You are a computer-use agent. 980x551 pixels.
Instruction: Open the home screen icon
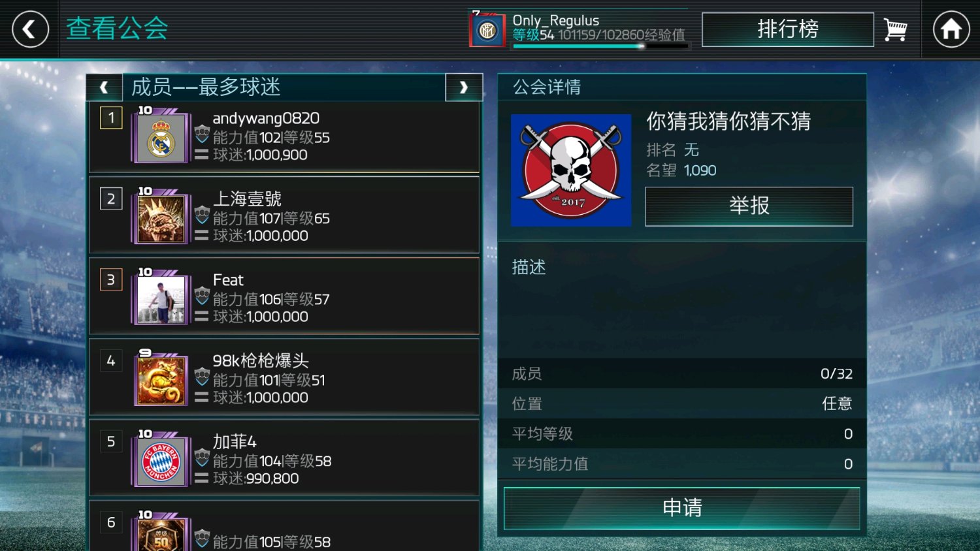tap(951, 29)
